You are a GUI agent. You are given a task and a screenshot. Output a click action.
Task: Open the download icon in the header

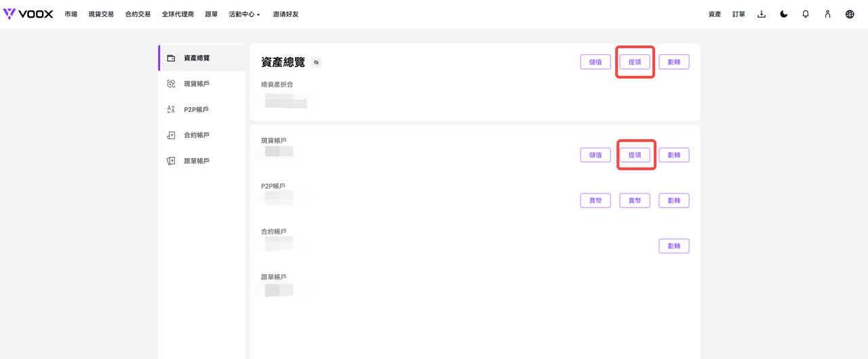tap(762, 14)
